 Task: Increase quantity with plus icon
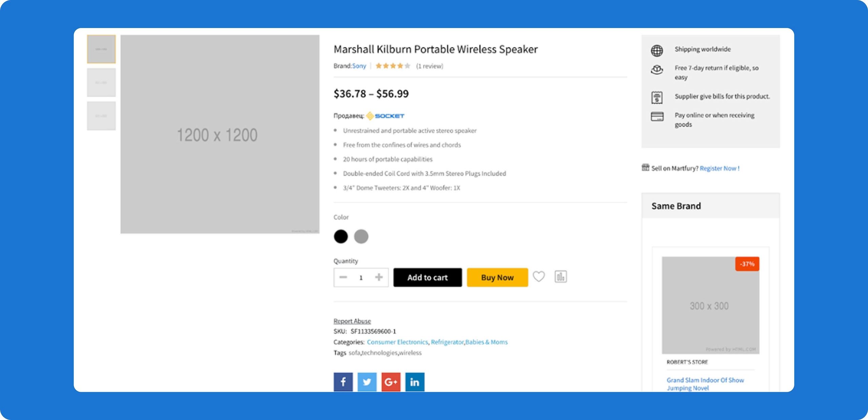coord(379,277)
